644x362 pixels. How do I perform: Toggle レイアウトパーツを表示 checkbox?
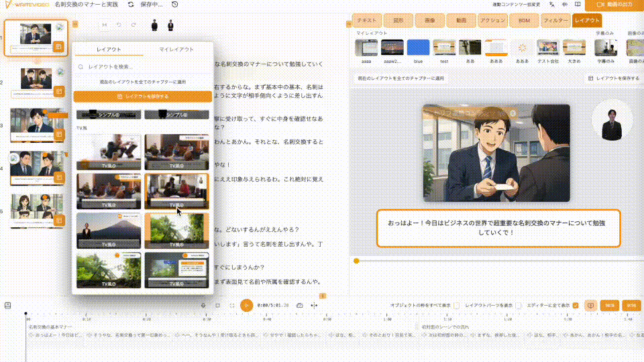click(519, 305)
